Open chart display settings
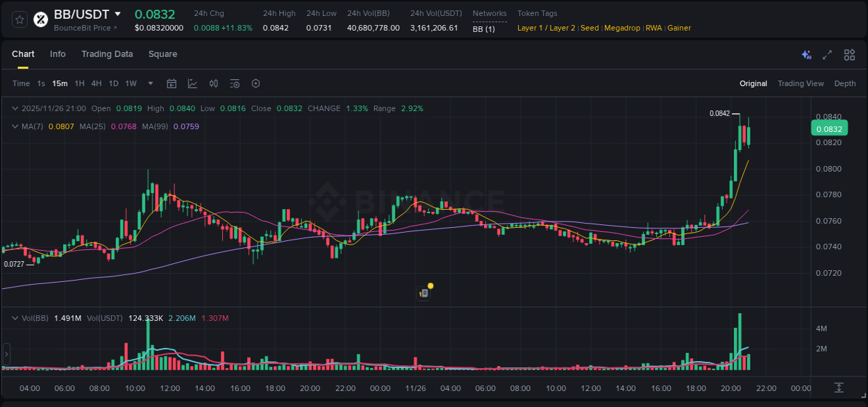868x407 pixels. click(235, 83)
